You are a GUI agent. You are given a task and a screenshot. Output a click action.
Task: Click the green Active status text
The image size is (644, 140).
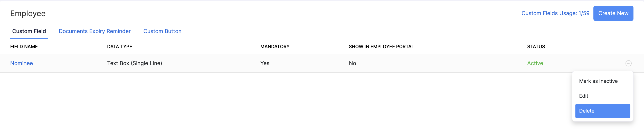pos(535,63)
